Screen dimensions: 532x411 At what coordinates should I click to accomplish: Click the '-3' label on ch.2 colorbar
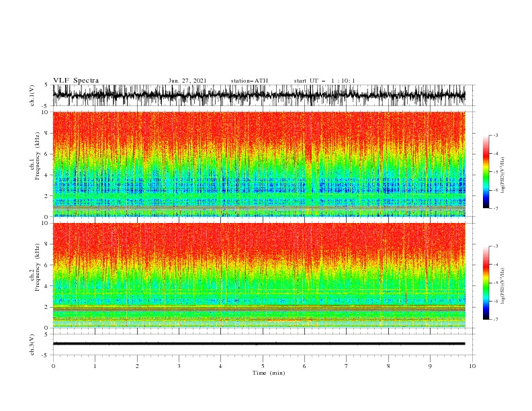tap(495, 246)
